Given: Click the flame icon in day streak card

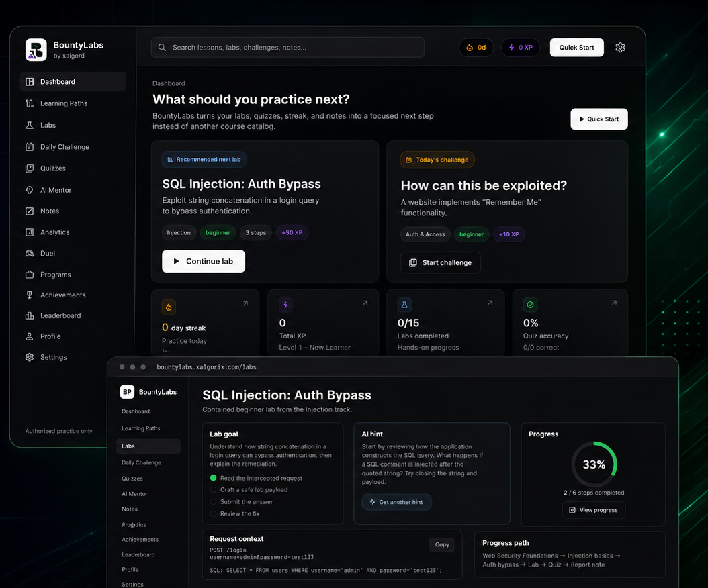Looking at the screenshot, I should click(x=169, y=307).
